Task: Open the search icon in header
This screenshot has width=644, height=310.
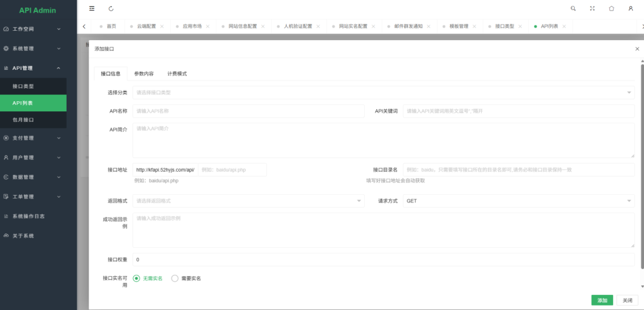Action: 574,8
